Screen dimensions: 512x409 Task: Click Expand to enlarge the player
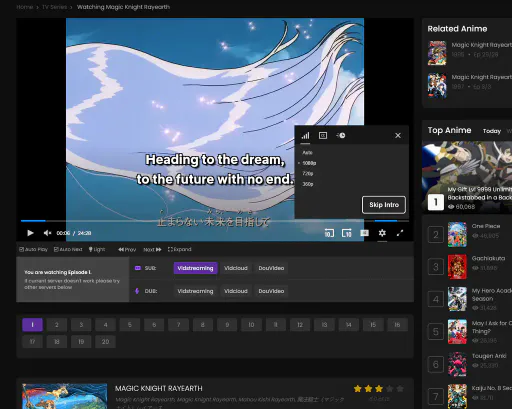[x=180, y=249]
